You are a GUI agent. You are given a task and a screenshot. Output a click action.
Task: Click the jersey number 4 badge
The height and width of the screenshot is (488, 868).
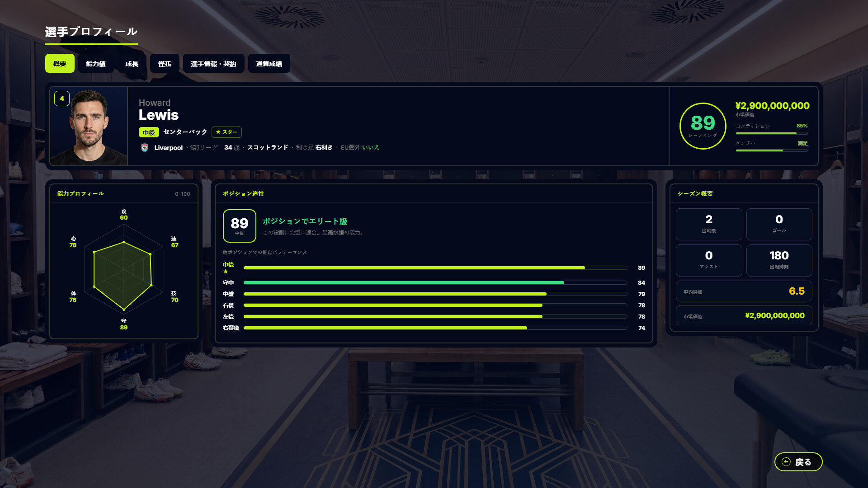tap(62, 99)
